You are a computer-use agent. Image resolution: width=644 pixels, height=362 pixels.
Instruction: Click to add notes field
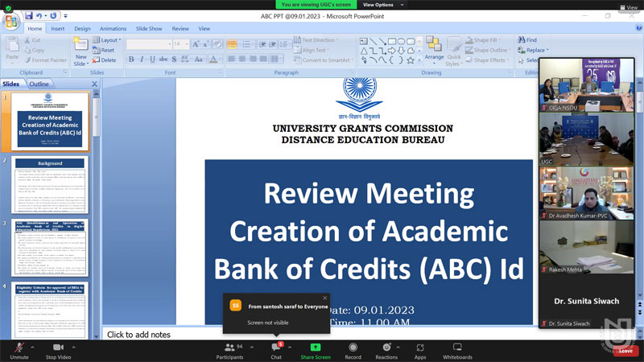(x=138, y=335)
